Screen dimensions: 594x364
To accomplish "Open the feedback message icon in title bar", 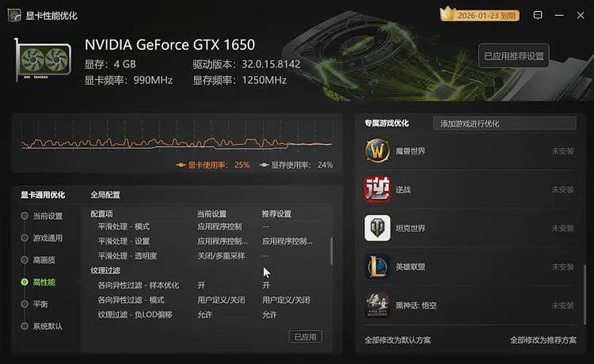I will click(x=538, y=15).
